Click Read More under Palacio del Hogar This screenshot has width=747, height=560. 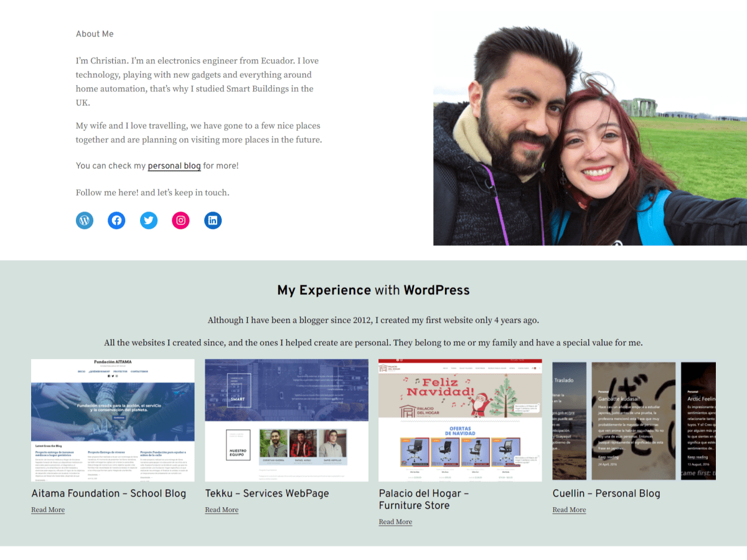(395, 521)
